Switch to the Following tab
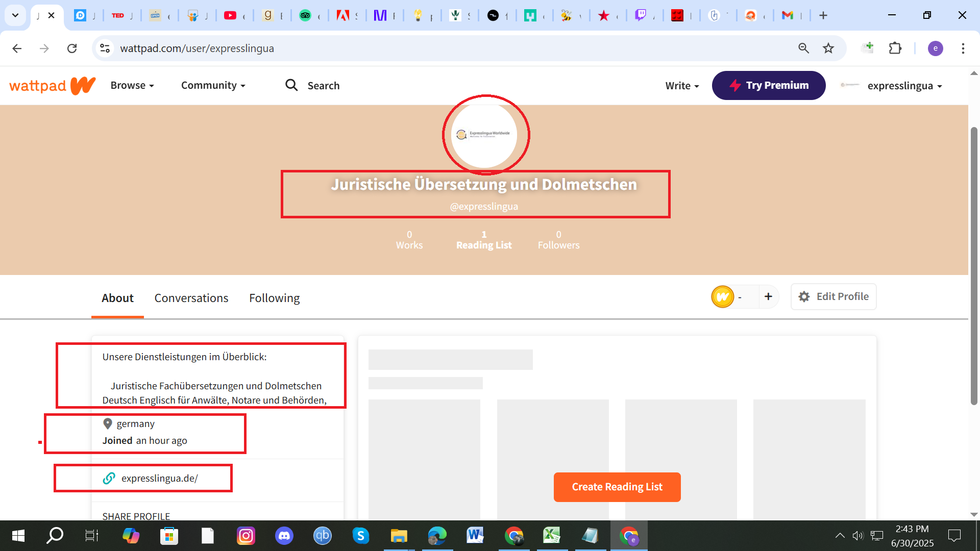The width and height of the screenshot is (980, 551). click(274, 298)
